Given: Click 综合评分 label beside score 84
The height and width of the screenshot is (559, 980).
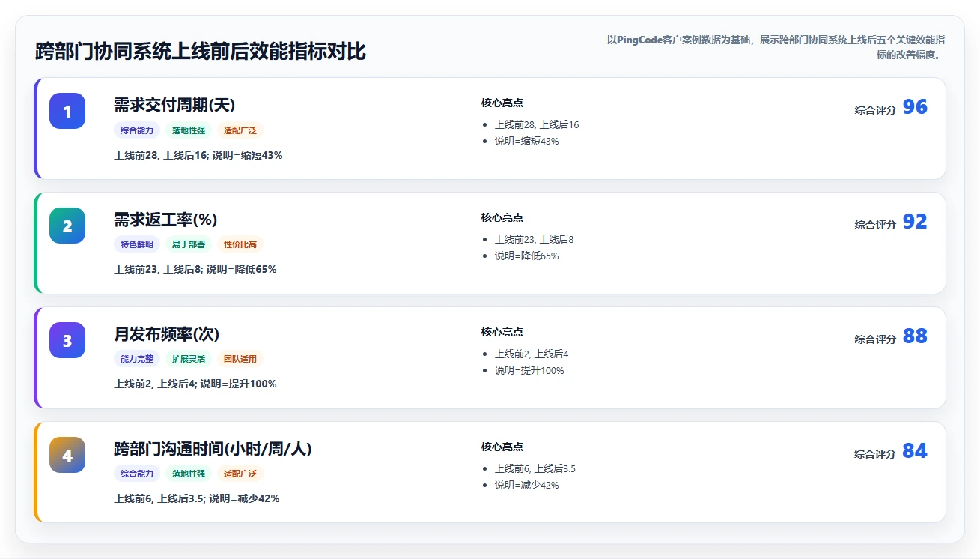Looking at the screenshot, I should [x=875, y=454].
